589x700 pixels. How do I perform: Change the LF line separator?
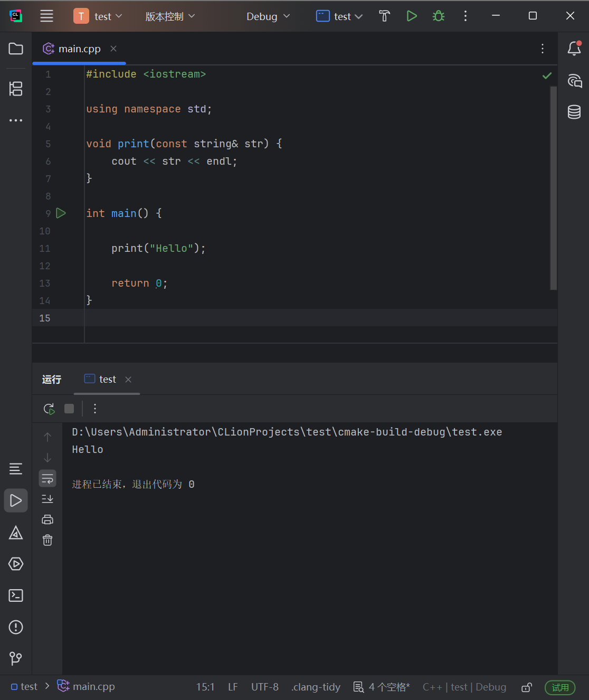click(233, 687)
